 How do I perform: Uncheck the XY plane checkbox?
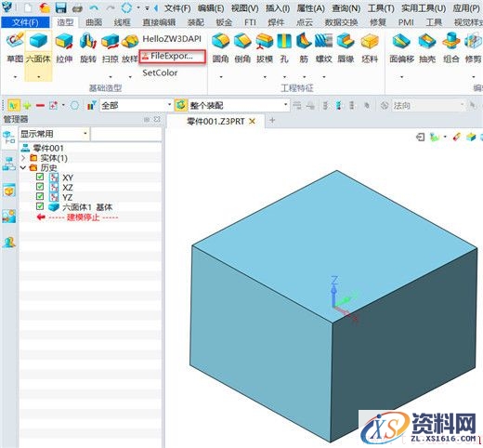click(40, 177)
